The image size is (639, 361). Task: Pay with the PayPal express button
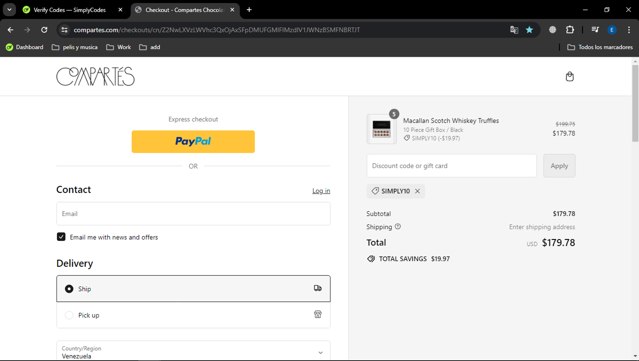(193, 142)
